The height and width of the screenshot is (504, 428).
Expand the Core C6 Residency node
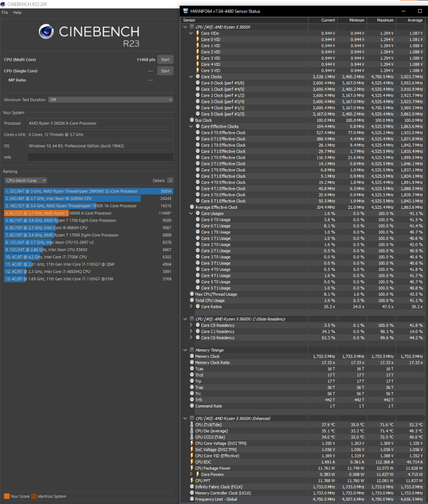point(191,338)
